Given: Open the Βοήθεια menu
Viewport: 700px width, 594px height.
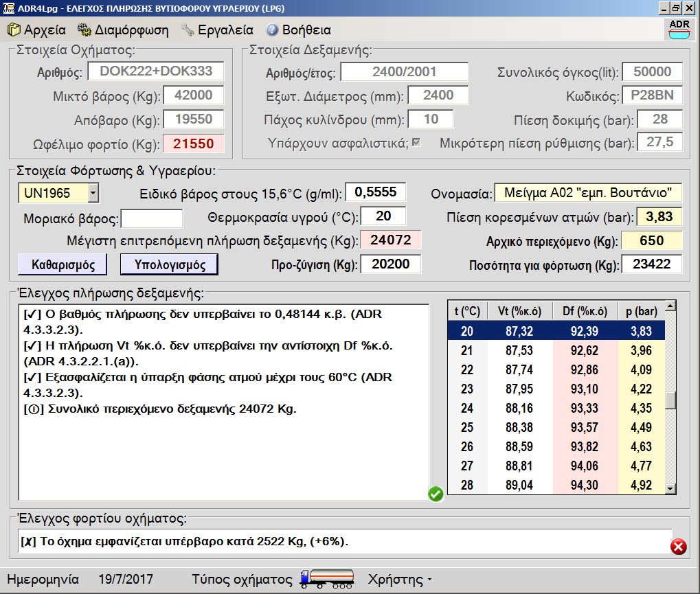Looking at the screenshot, I should 299,30.
